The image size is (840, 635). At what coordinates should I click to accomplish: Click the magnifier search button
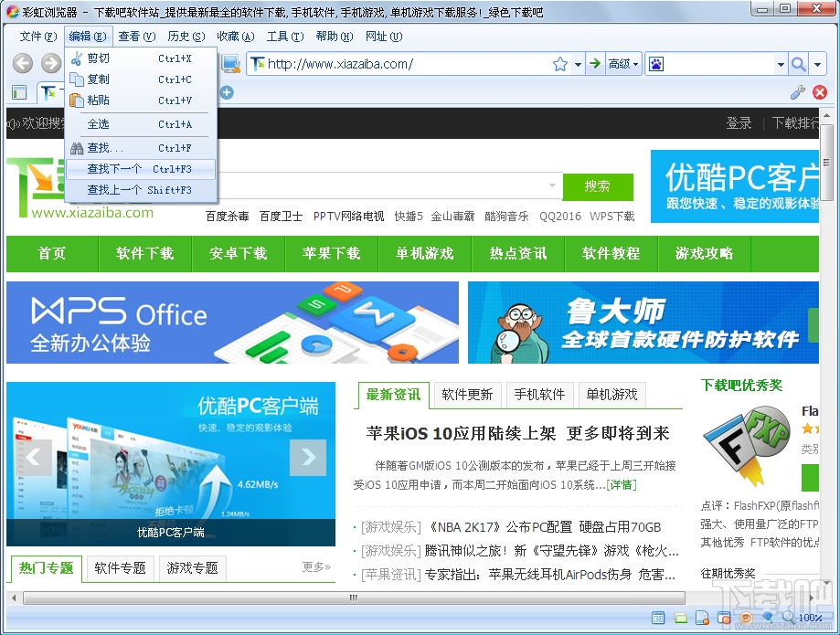(x=798, y=64)
